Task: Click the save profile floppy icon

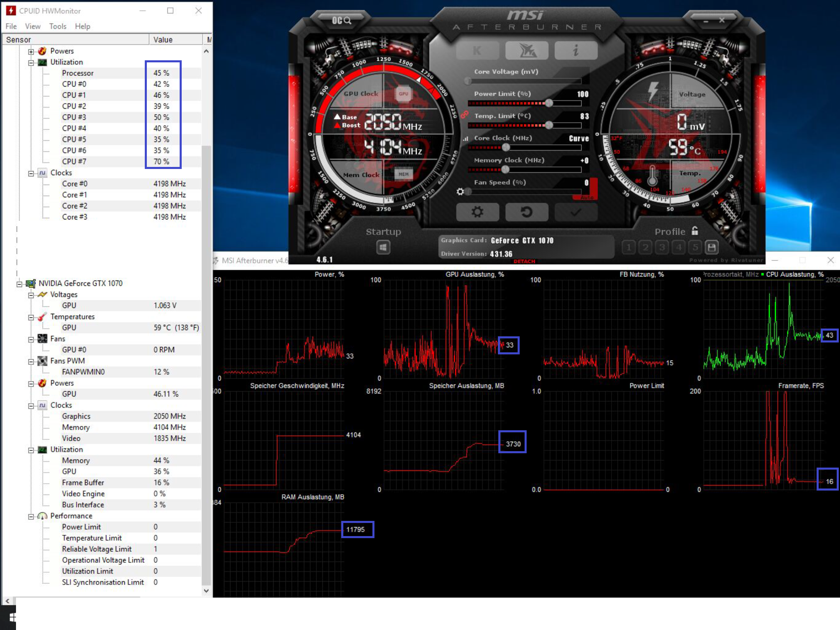Action: click(712, 247)
